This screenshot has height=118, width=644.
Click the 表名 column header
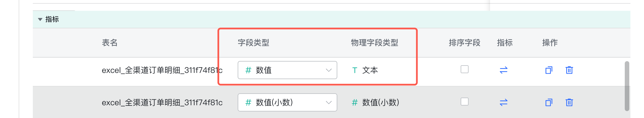(x=110, y=43)
